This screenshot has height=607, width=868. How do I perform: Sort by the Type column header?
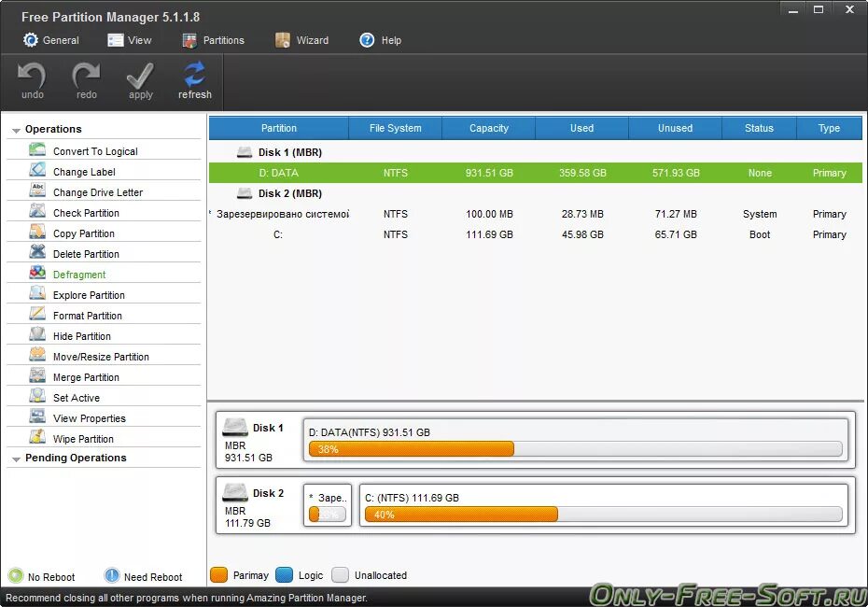click(829, 128)
